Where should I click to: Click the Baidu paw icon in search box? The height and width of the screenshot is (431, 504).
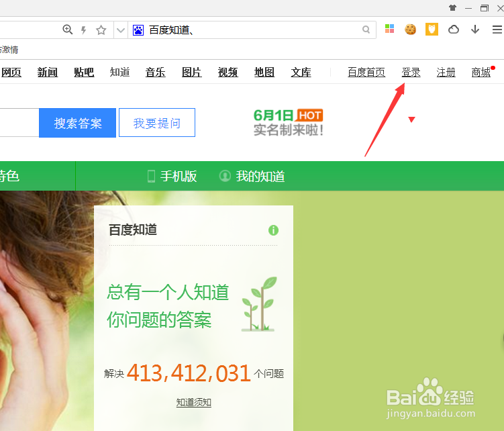[x=138, y=30]
